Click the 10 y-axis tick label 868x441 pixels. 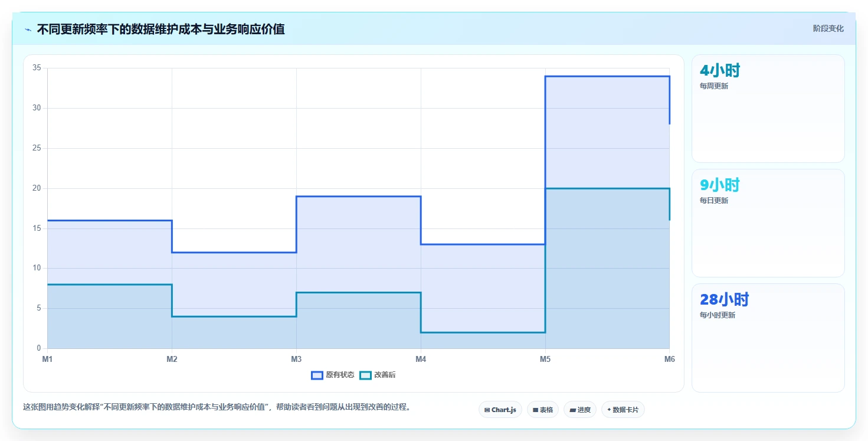37,268
